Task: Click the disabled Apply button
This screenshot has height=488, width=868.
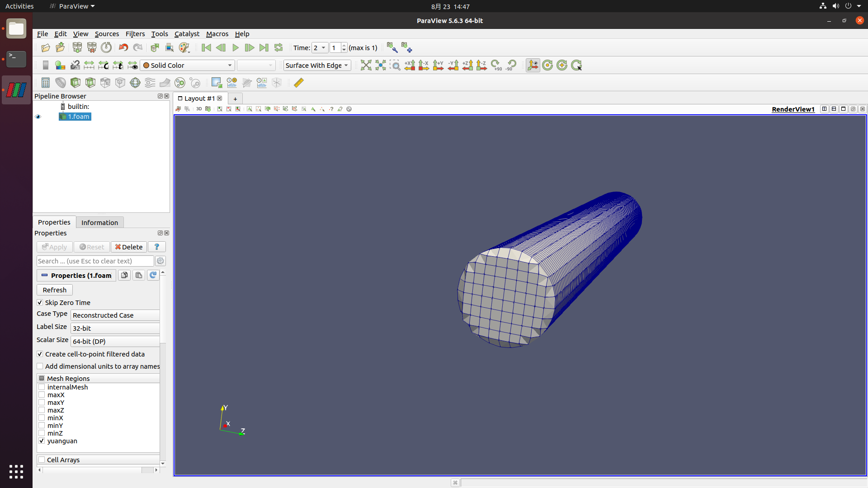Action: tap(55, 247)
